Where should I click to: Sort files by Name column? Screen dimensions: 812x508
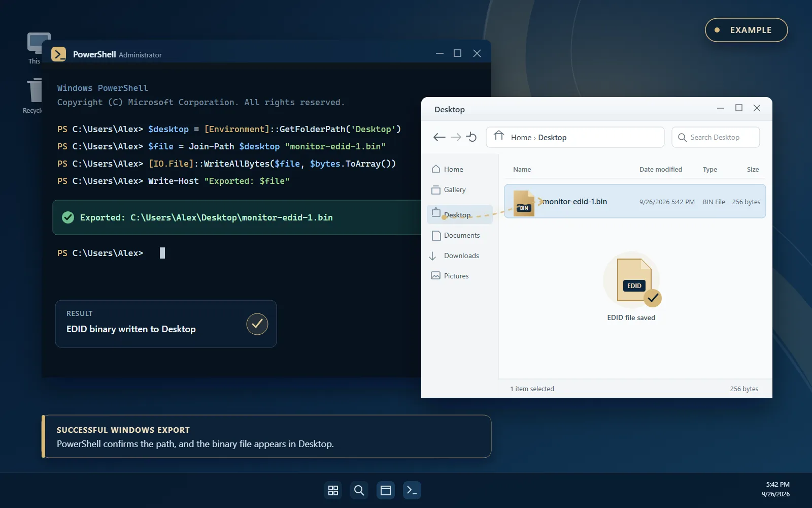(x=522, y=170)
